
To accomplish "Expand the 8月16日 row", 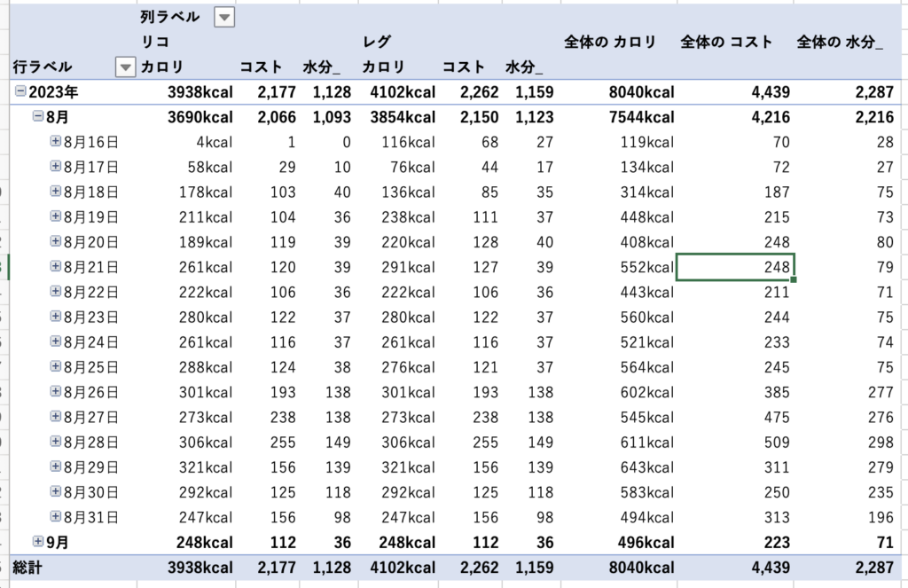I will tap(56, 141).
